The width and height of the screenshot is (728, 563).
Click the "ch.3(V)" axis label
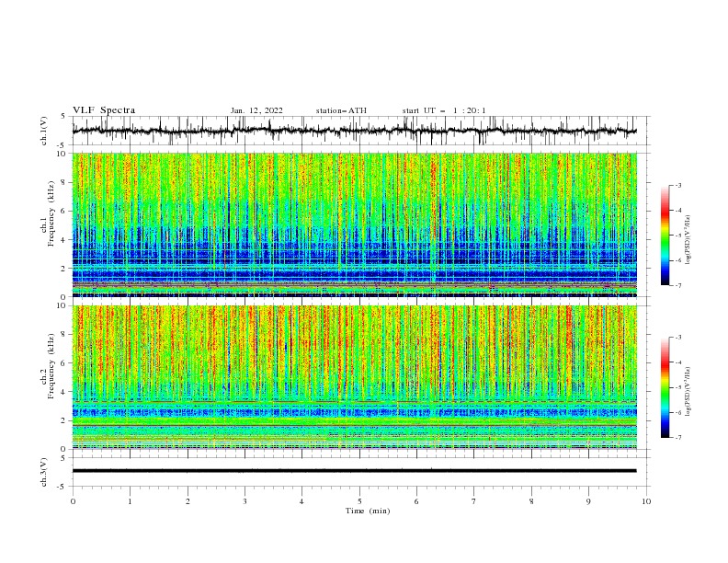tap(44, 472)
